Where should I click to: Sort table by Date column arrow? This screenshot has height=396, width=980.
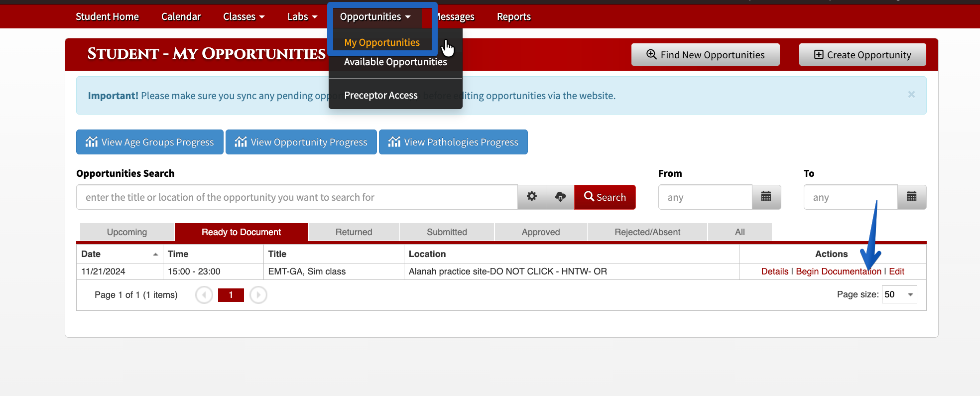(x=155, y=254)
